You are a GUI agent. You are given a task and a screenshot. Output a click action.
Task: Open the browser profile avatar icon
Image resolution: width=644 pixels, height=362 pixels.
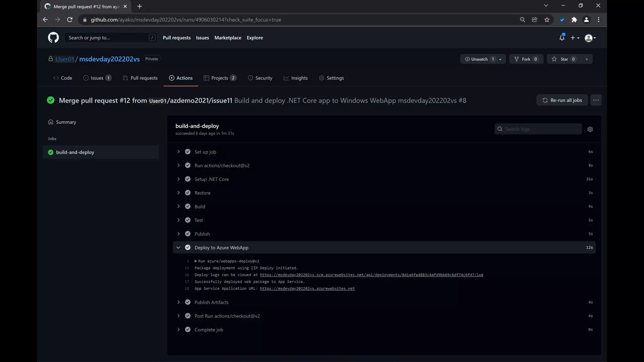pos(586,20)
